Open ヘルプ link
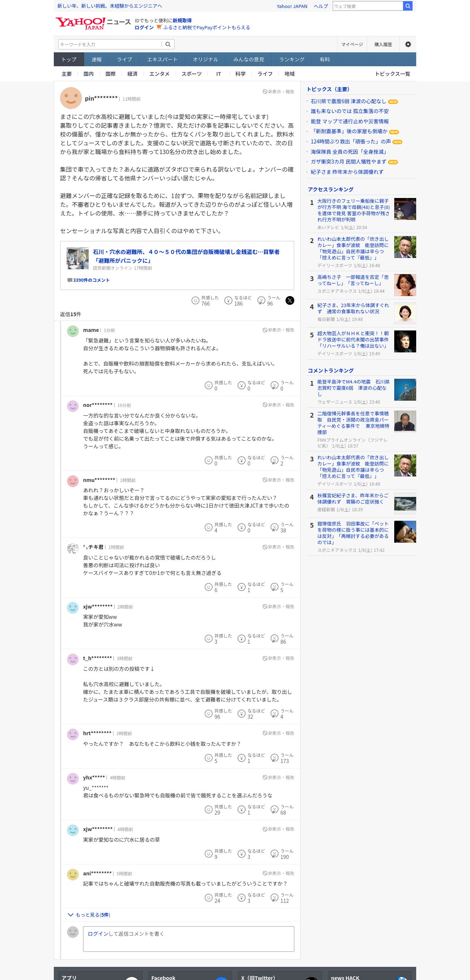470x980 pixels. (x=321, y=6)
